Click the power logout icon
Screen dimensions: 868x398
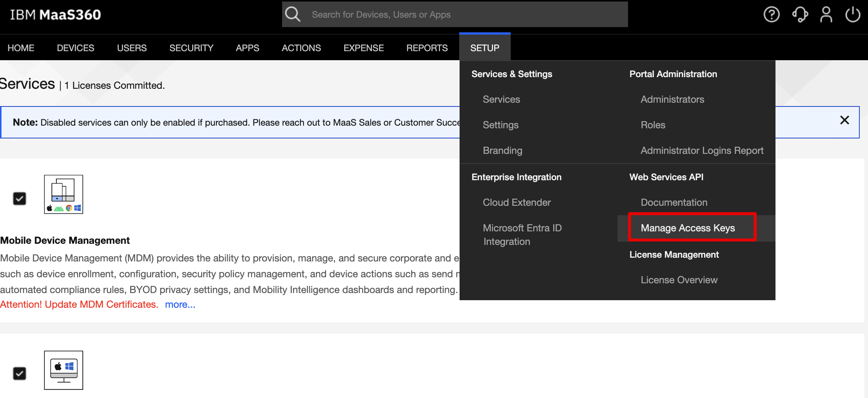pyautogui.click(x=853, y=15)
